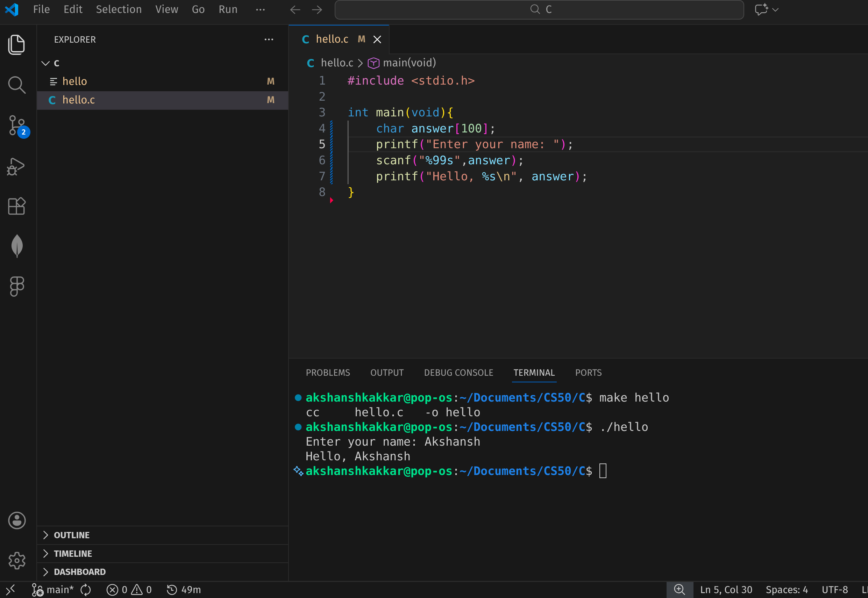This screenshot has height=598, width=868.
Task: Expand the OUTLINE section
Action: (x=72, y=535)
